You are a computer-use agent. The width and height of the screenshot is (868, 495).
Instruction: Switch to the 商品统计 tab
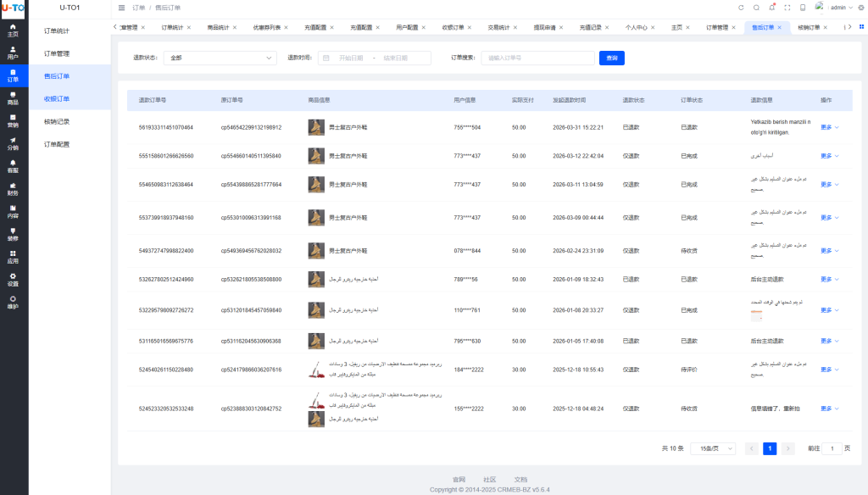[x=218, y=28]
